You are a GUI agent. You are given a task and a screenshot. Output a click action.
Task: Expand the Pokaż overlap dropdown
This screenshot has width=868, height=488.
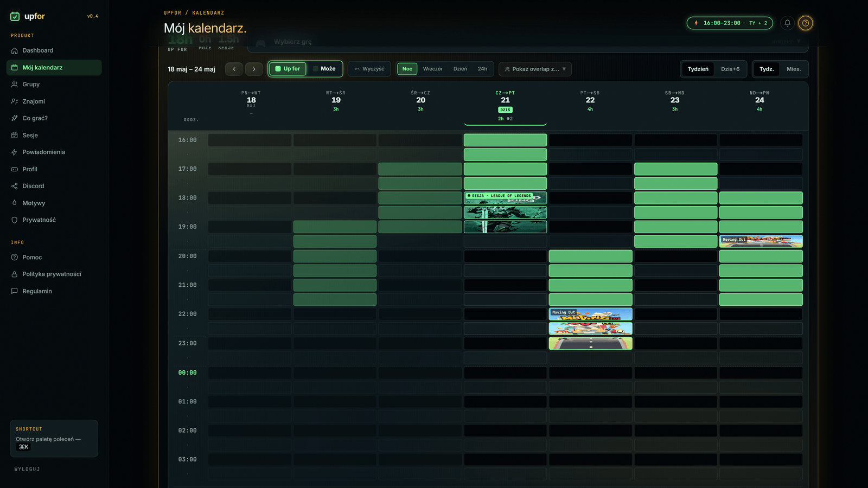(x=535, y=69)
